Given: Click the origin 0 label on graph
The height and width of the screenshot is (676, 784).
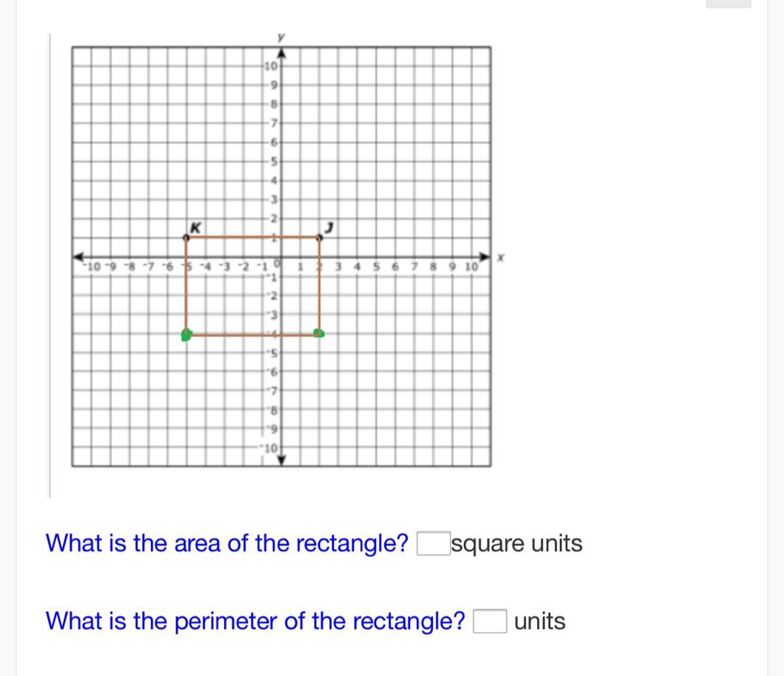Looking at the screenshot, I should [277, 263].
